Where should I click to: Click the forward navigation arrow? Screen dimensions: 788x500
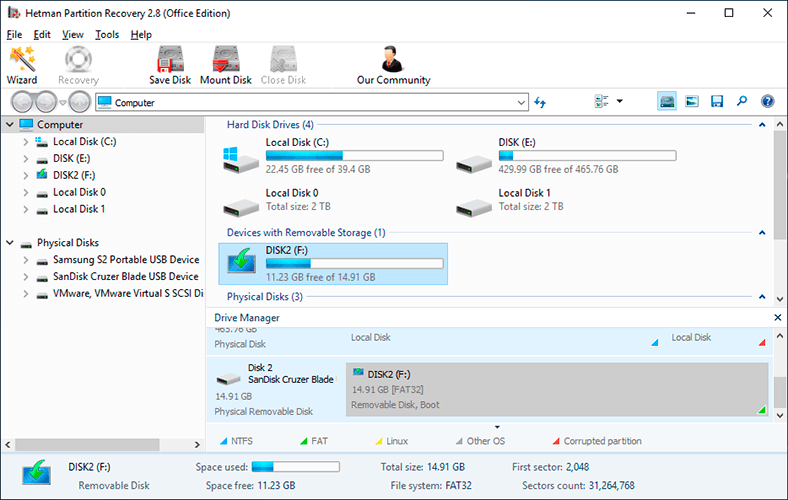pyautogui.click(x=46, y=103)
